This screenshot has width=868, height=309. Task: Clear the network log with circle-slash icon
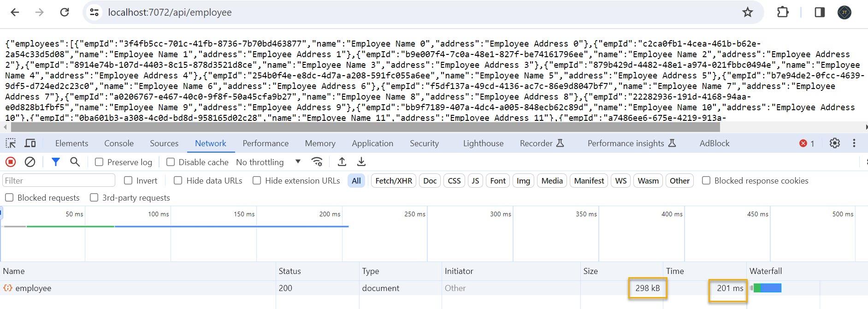pos(30,162)
